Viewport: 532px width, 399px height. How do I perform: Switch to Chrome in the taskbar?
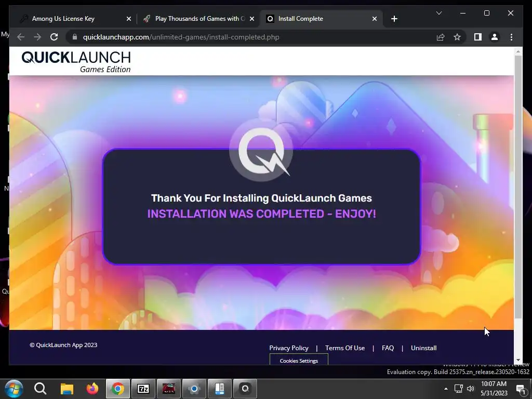point(118,389)
